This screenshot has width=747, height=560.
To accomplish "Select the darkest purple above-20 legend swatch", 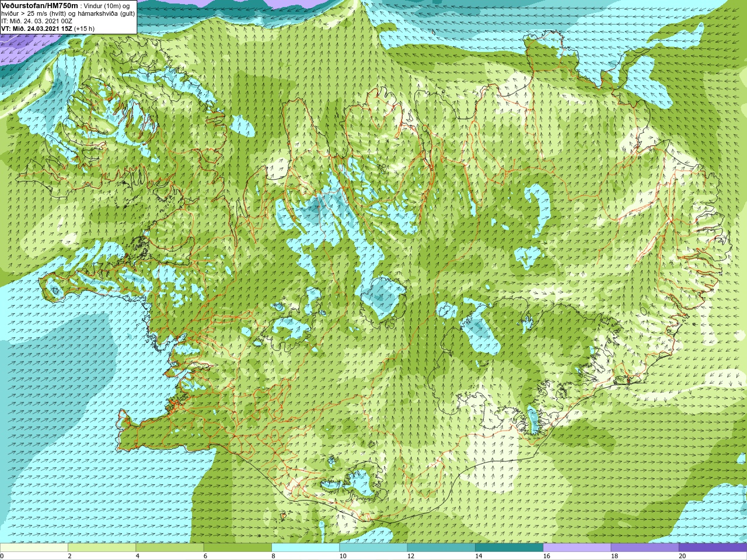I will tap(713, 548).
